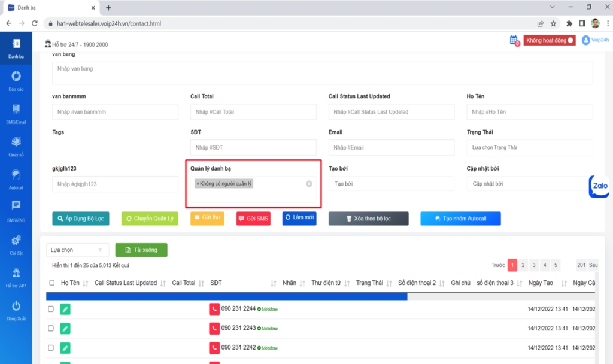Click the Zalo chat widget icon
This screenshot has width=613, height=364.
pyautogui.click(x=599, y=186)
